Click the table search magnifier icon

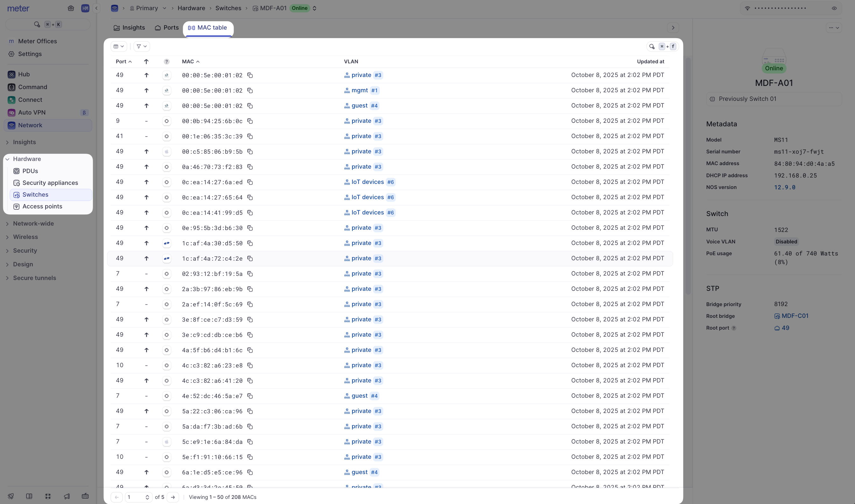coord(652,46)
